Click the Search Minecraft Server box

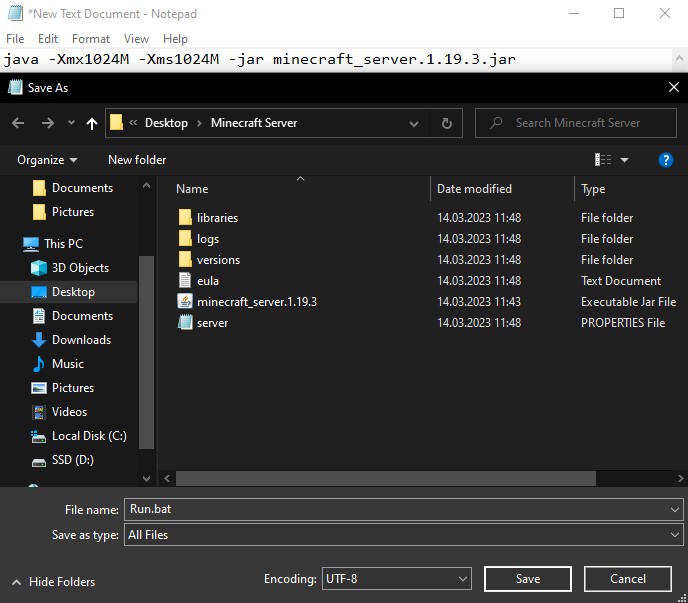(576, 123)
